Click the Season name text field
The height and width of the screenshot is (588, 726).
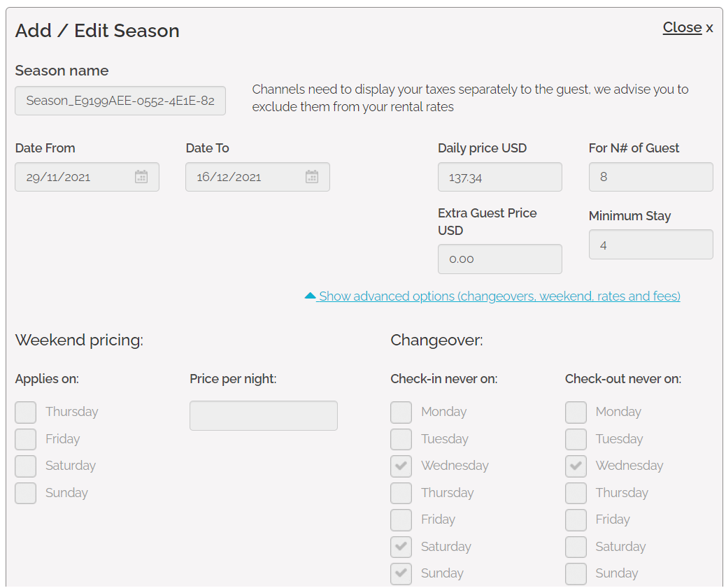(x=120, y=101)
